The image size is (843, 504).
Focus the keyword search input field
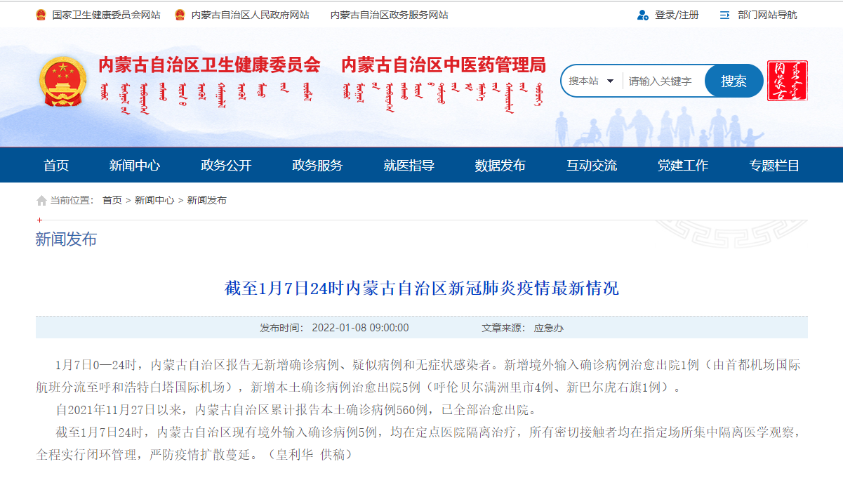[x=663, y=81]
